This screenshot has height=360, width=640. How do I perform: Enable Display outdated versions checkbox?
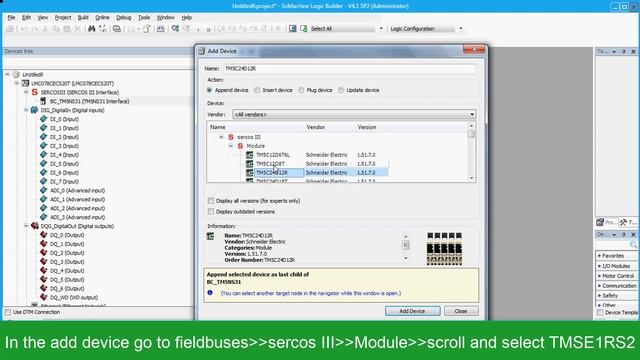click(211, 212)
